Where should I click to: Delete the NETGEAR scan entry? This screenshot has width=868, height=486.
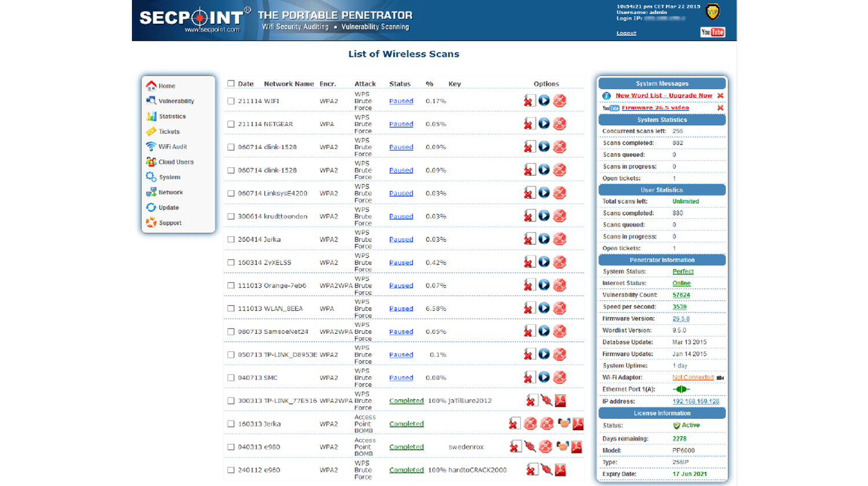click(528, 124)
